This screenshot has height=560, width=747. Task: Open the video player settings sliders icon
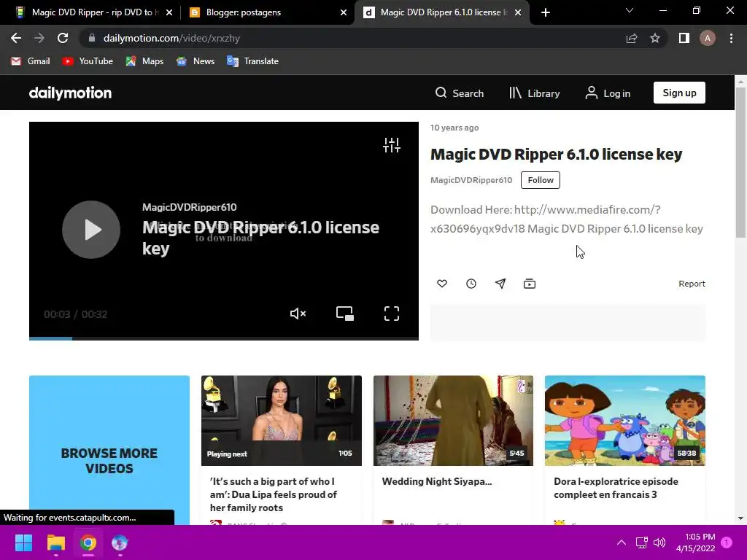[x=392, y=145]
